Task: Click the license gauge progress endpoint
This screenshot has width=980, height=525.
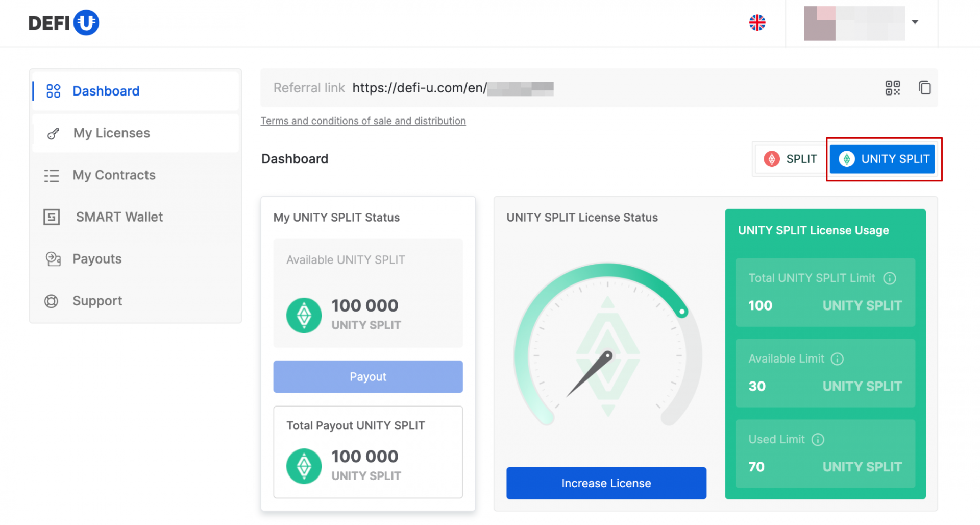Action: click(x=682, y=312)
